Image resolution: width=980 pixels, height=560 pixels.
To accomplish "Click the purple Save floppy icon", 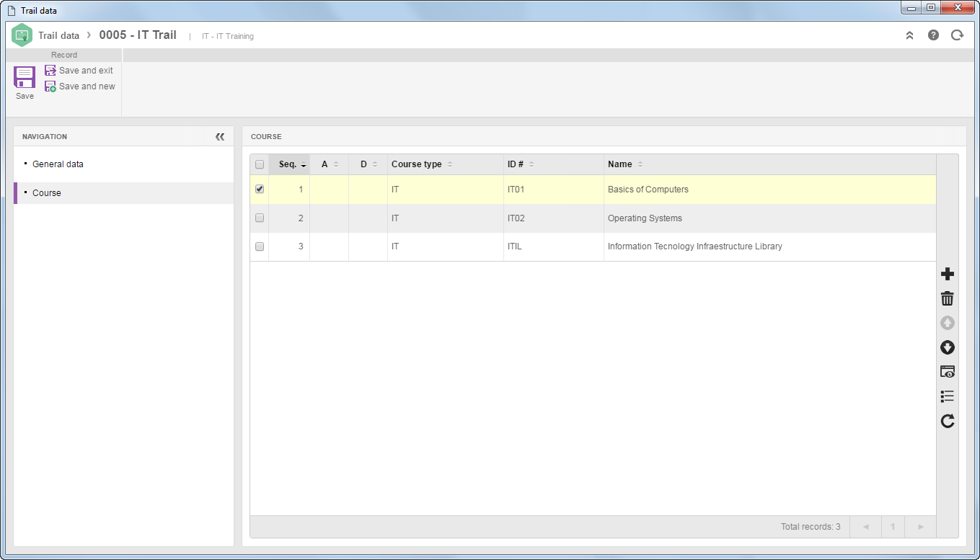I will pos(25,77).
